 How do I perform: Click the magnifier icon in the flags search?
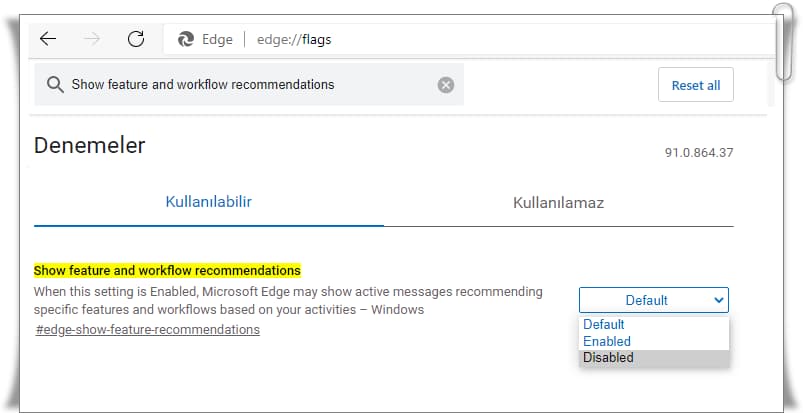(x=55, y=85)
